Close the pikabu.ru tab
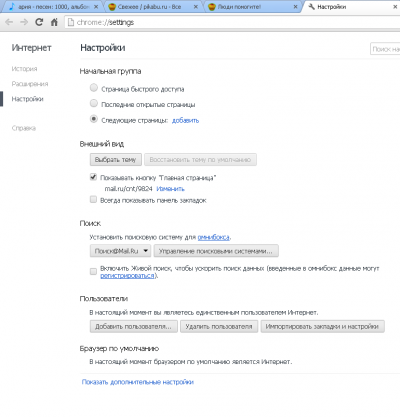 click(x=196, y=7)
